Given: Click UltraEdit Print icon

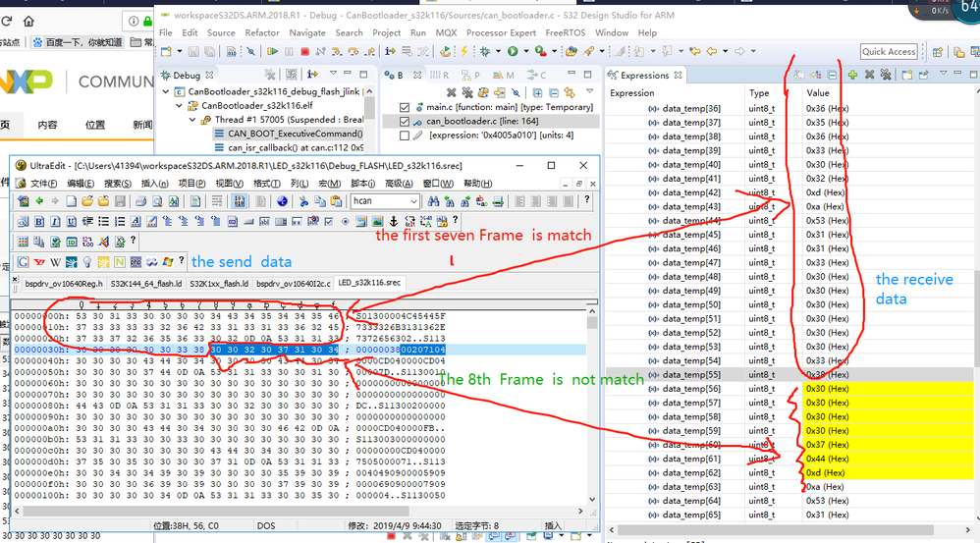Looking at the screenshot, I should pyautogui.click(x=141, y=201).
